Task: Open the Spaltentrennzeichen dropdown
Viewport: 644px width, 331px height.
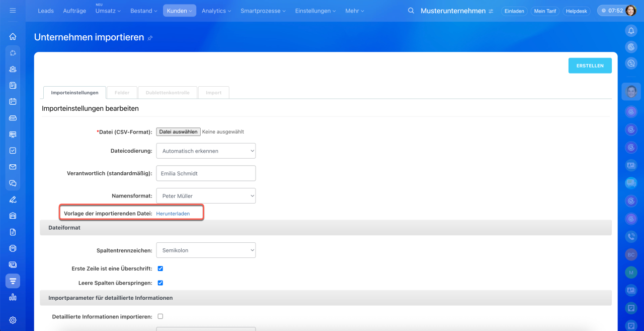Action: tap(205, 250)
